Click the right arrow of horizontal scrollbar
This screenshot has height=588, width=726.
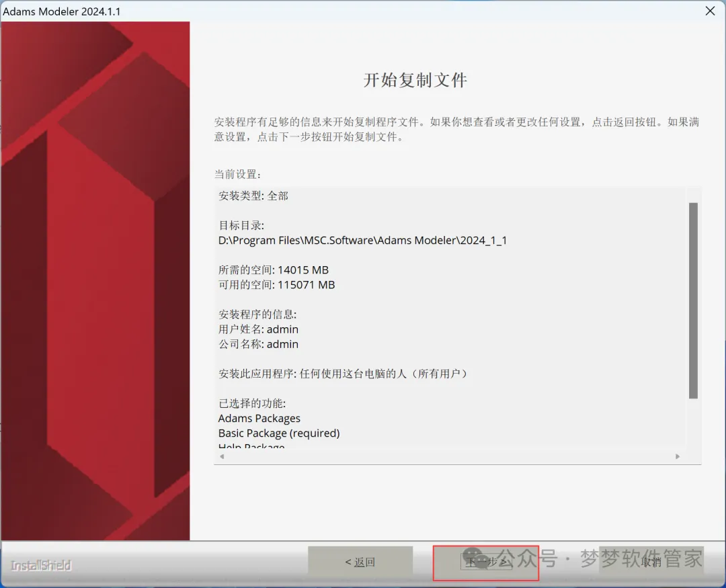(678, 456)
